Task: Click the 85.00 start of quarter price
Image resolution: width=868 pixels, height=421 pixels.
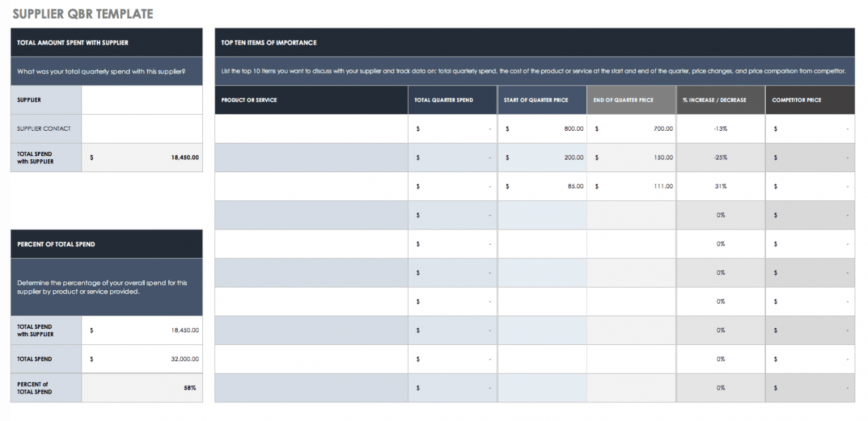Action: (542, 186)
